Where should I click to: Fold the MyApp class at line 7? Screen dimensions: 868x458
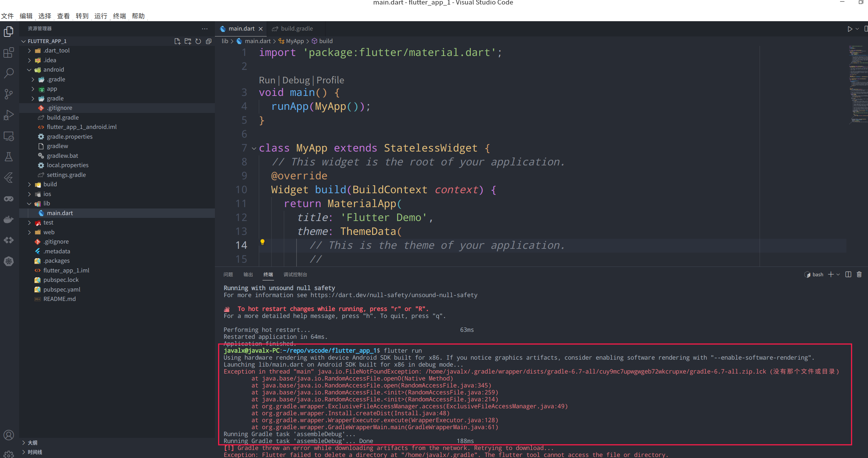tap(254, 148)
